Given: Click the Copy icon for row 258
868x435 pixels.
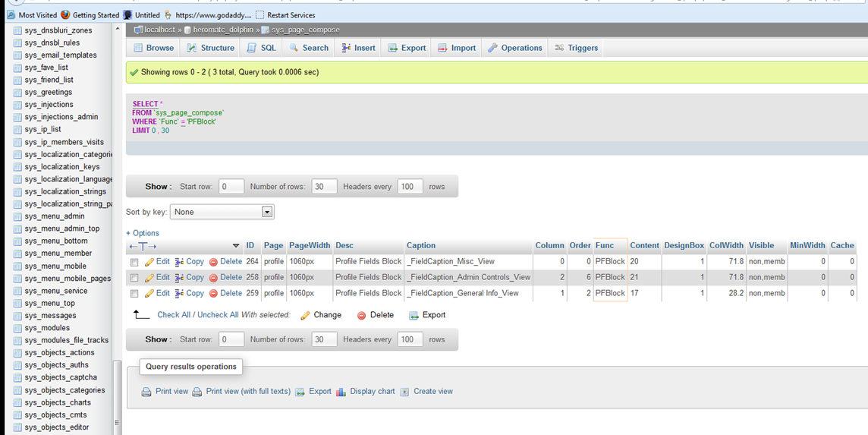Looking at the screenshot, I should [x=180, y=278].
